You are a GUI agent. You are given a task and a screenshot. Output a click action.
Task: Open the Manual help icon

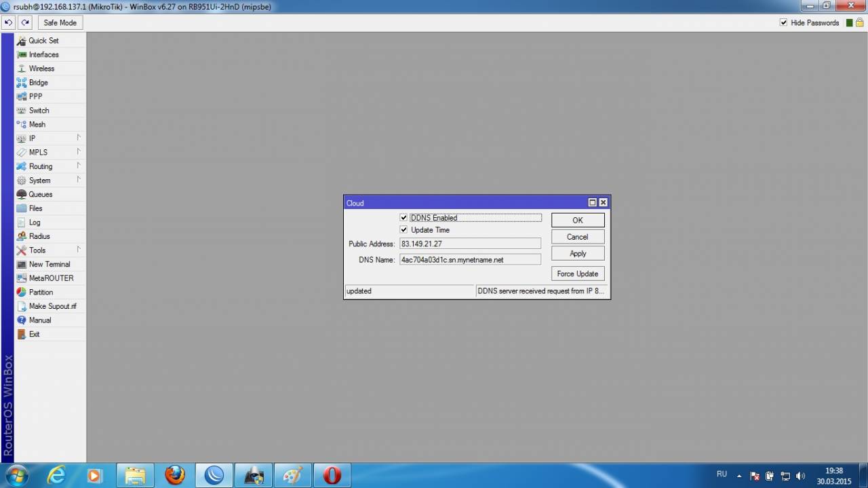tap(21, 320)
